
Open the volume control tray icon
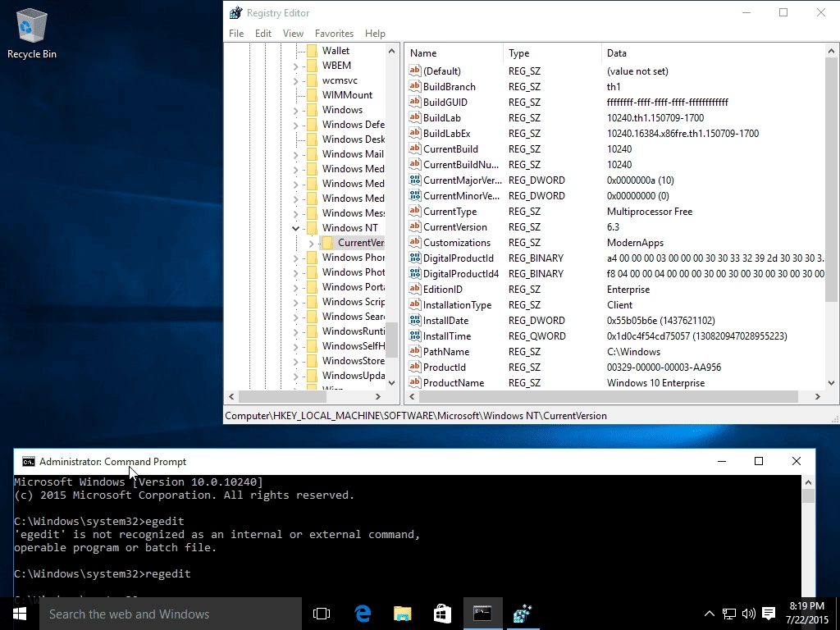(749, 614)
